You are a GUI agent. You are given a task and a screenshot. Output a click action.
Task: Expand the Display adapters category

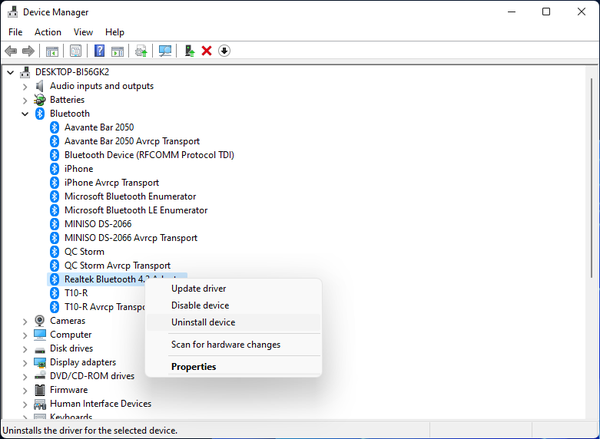pos(25,362)
